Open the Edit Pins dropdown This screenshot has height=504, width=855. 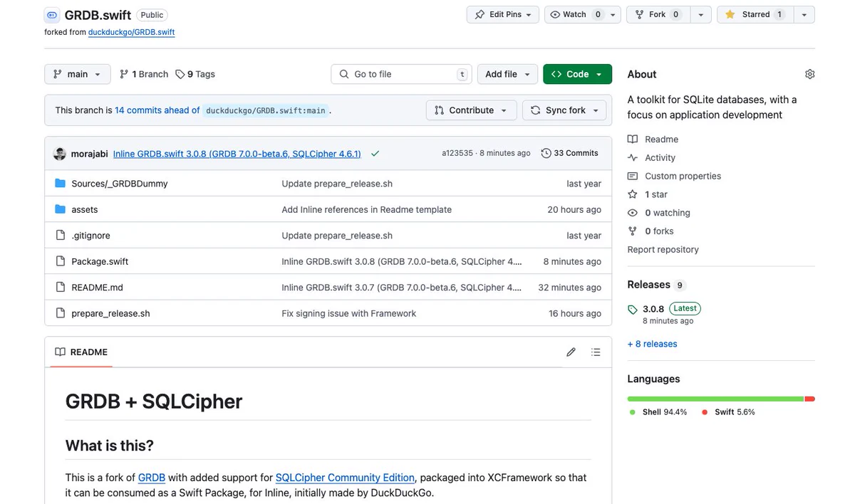click(x=503, y=14)
